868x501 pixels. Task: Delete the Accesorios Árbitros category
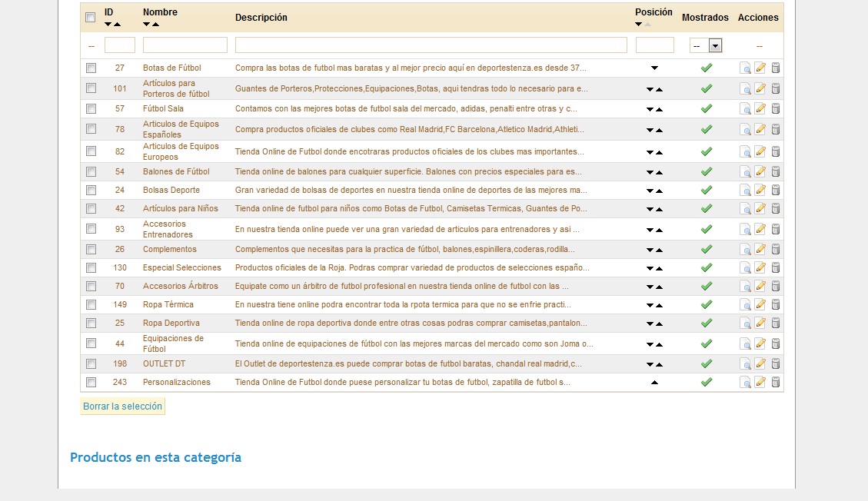776,287
